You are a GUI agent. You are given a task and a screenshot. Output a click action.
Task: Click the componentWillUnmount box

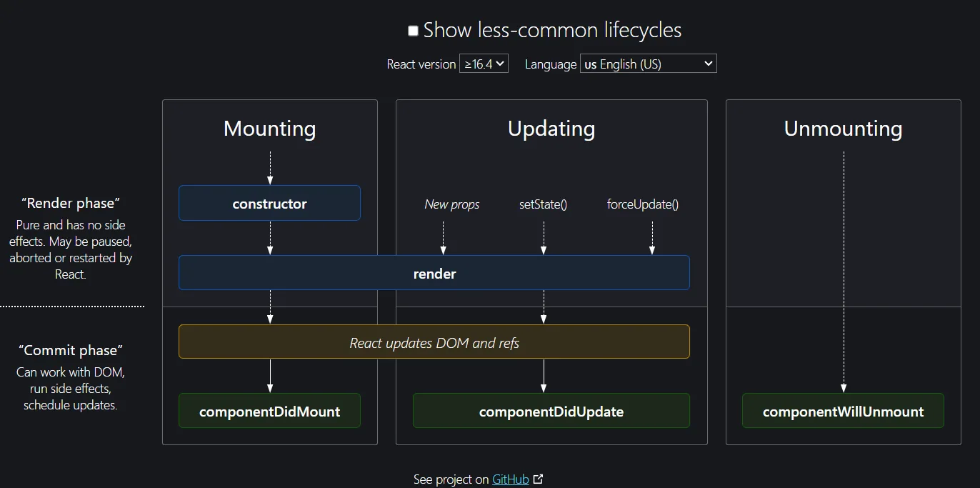[x=844, y=412]
